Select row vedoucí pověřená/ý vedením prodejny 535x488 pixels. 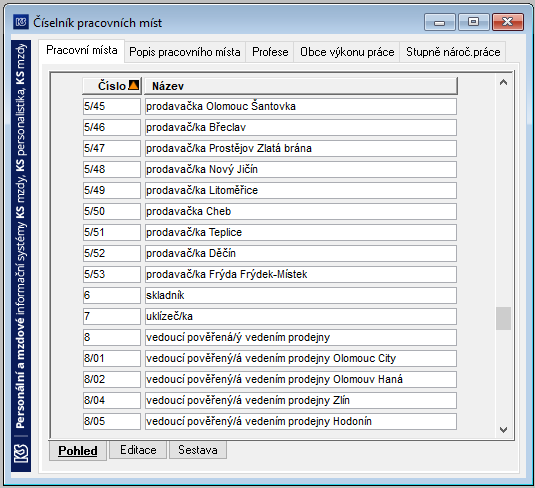point(301,338)
